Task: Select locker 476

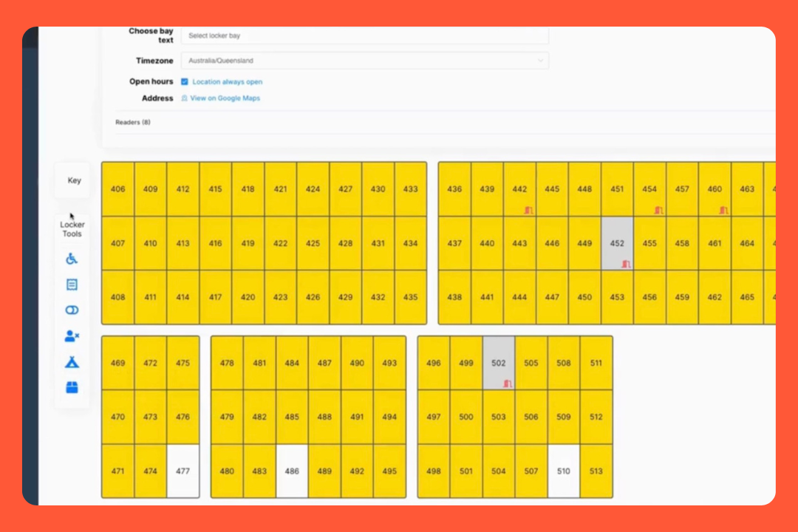Action: click(183, 417)
